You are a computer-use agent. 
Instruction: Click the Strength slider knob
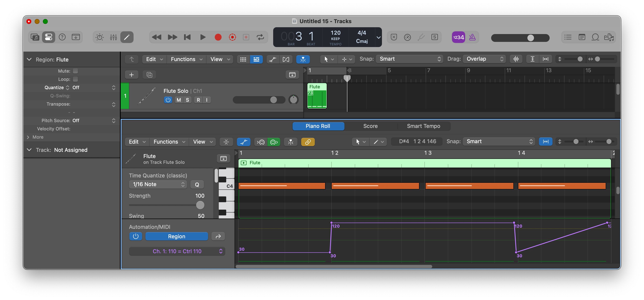pyautogui.click(x=200, y=205)
